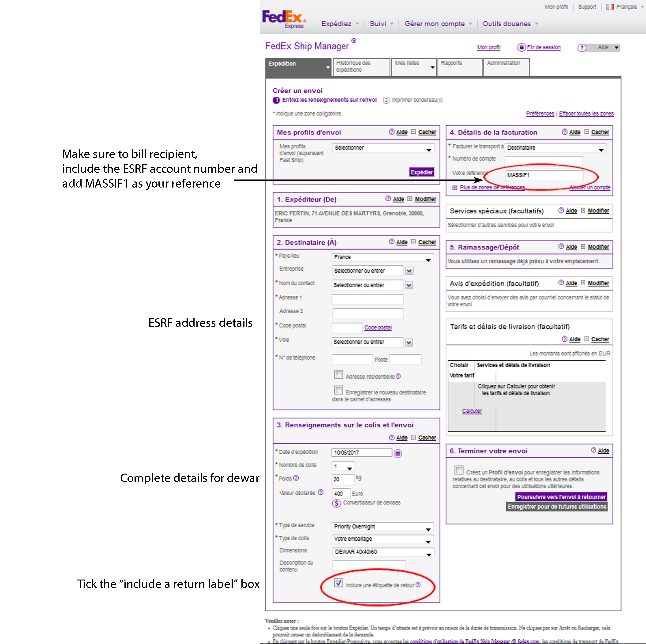This screenshot has height=644, width=646.
Task: Open the Nom du contact dropdown arrow
Action: pyautogui.click(x=409, y=285)
